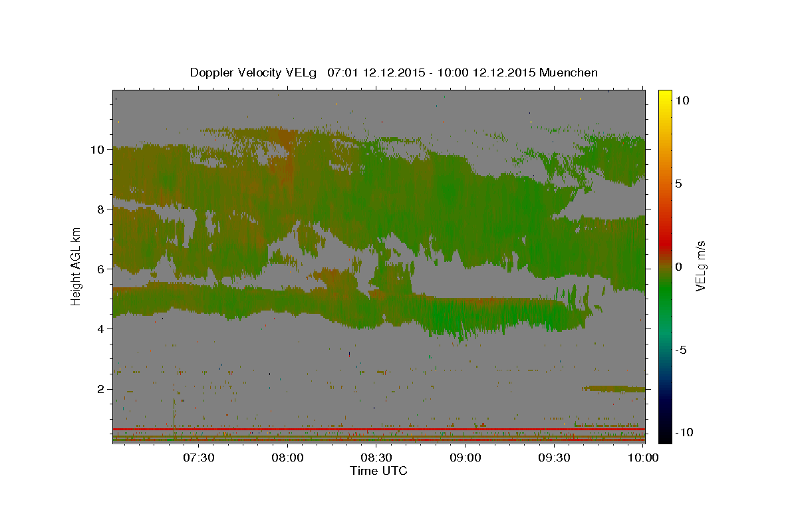Click the "Muenchen" station name in title

click(569, 72)
